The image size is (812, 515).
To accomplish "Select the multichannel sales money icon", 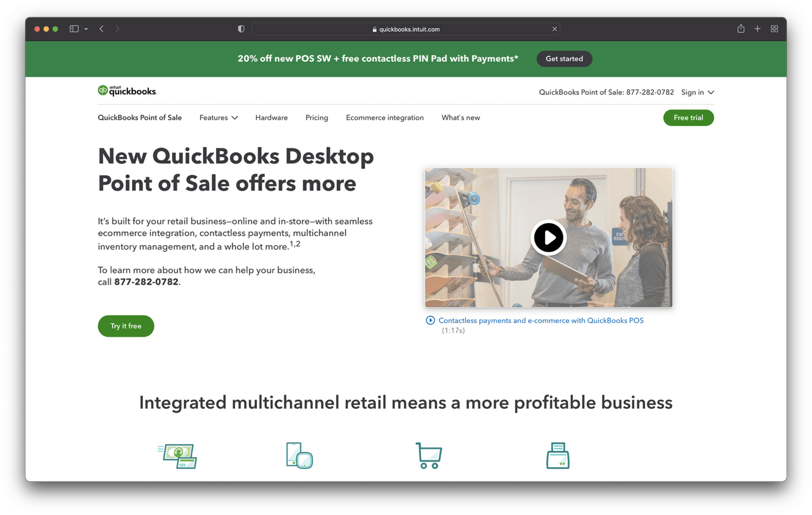I will click(x=177, y=455).
